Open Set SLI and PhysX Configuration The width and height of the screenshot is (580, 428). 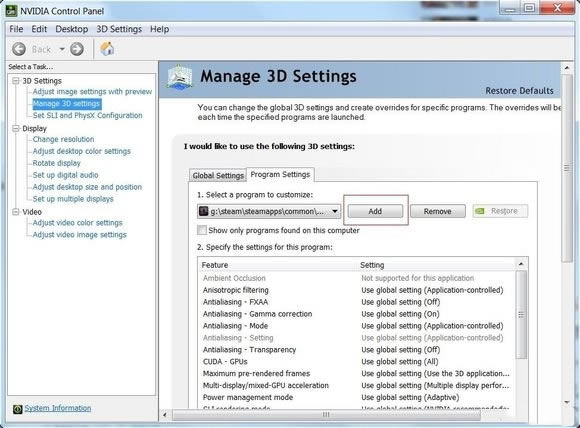87,115
